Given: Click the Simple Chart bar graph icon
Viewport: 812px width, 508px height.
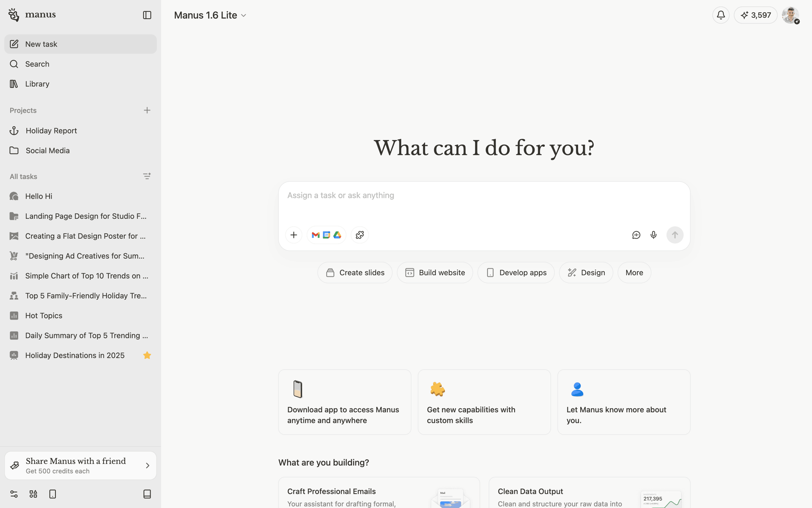Looking at the screenshot, I should point(14,276).
